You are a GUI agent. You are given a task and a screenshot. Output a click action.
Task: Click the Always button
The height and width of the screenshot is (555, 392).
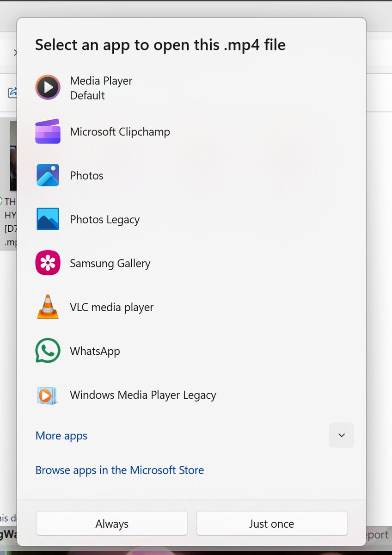[112, 524]
